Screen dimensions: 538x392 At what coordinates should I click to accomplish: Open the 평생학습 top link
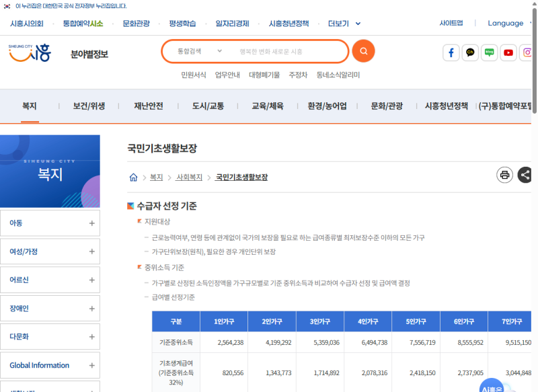tap(182, 24)
